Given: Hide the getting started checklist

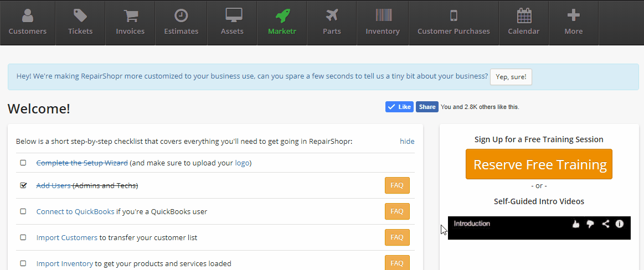Looking at the screenshot, I should (407, 141).
